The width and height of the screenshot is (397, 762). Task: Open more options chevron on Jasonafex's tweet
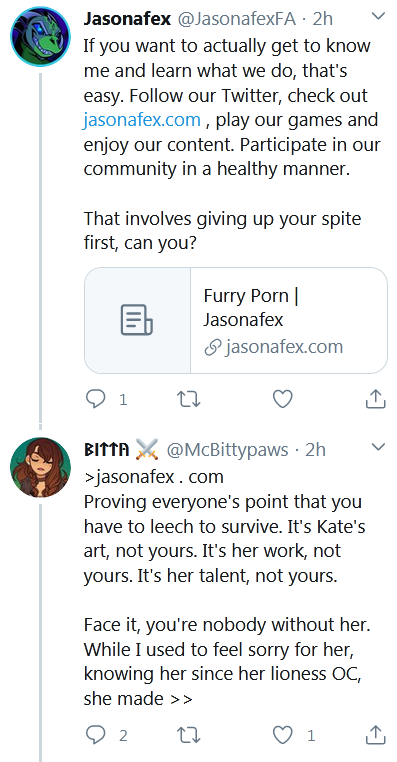(x=378, y=16)
